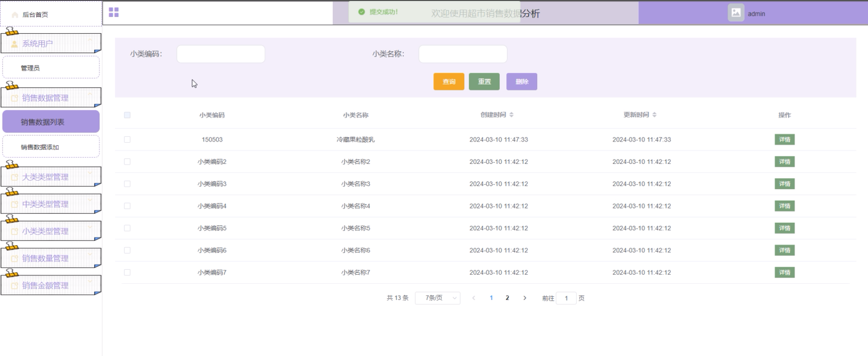The height and width of the screenshot is (356, 868).
Task: Go to previous page with left arrow
Action: [474, 298]
